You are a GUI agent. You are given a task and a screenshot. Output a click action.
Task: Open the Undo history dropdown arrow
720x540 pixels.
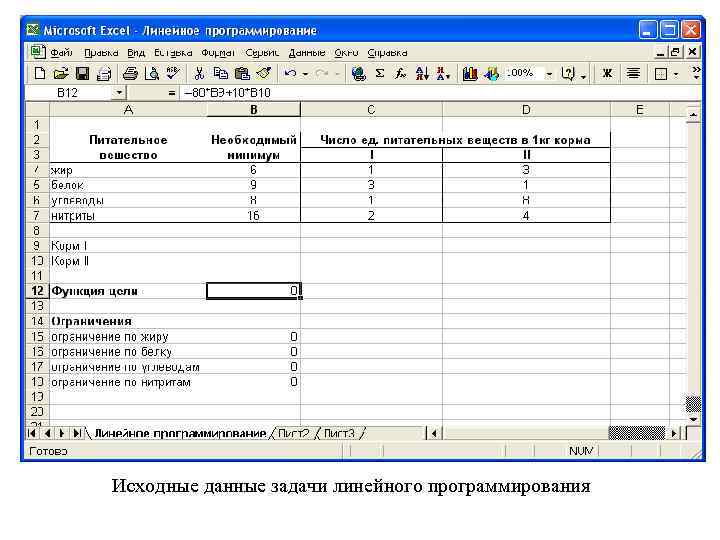[x=305, y=74]
